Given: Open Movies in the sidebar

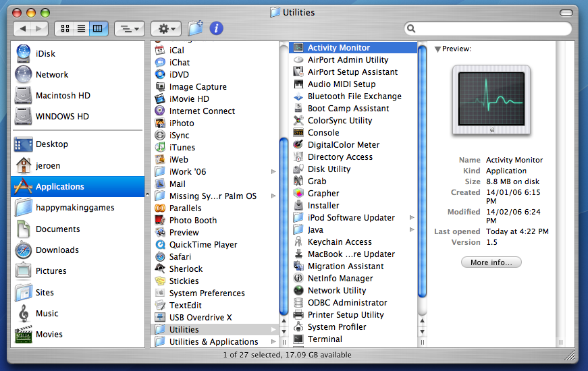Looking at the screenshot, I should pyautogui.click(x=78, y=335).
